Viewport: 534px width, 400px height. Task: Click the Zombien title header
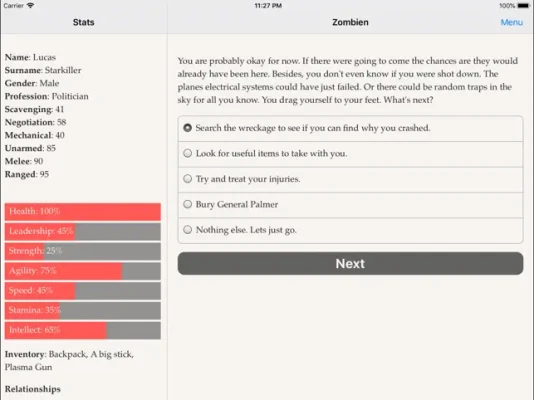click(x=350, y=22)
